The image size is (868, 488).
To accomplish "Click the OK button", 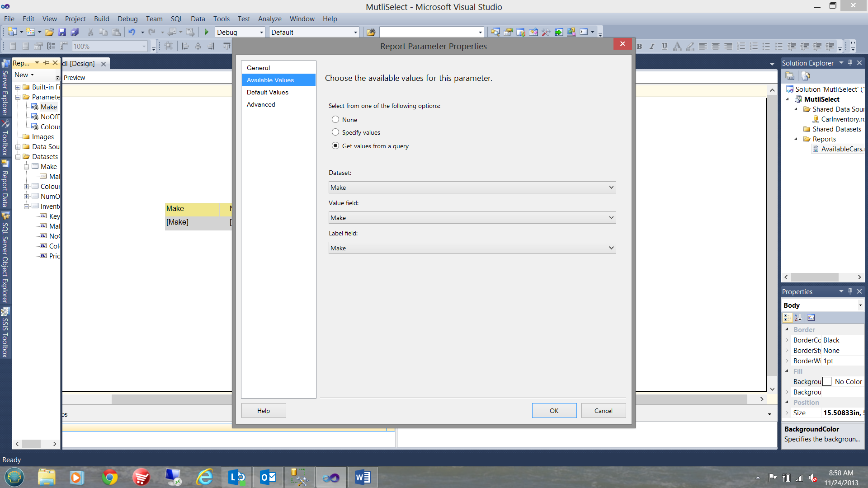I will pos(554,411).
